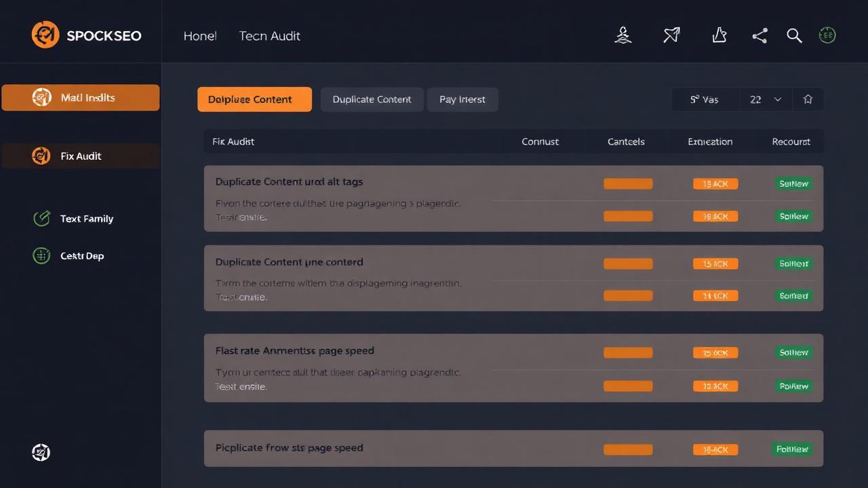Screen dimensions: 868x488
Task: Expand the 22 dropdown chevron
Action: click(778, 99)
